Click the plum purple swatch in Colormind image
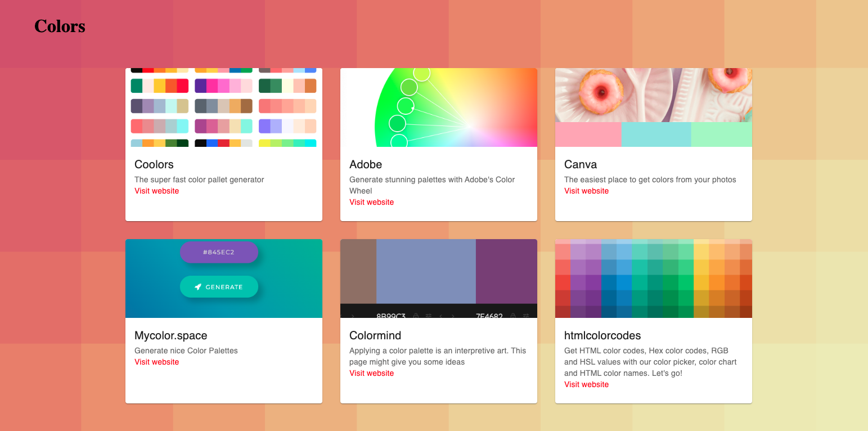Image resolution: width=868 pixels, height=431 pixels. [506, 271]
